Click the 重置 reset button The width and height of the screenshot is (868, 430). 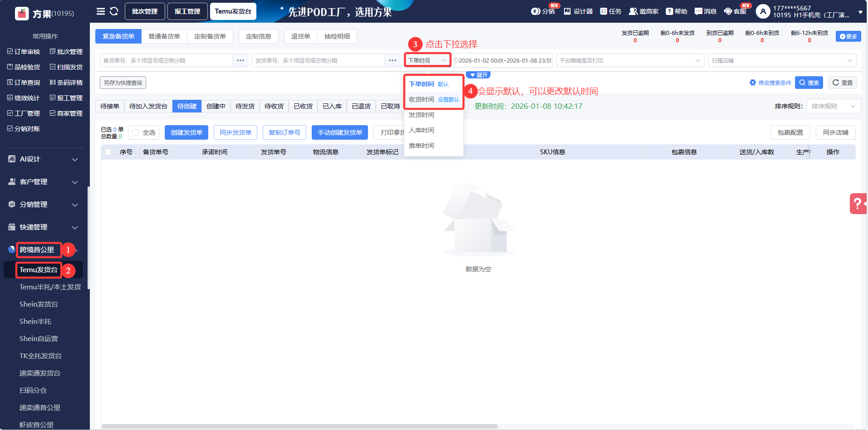click(843, 83)
